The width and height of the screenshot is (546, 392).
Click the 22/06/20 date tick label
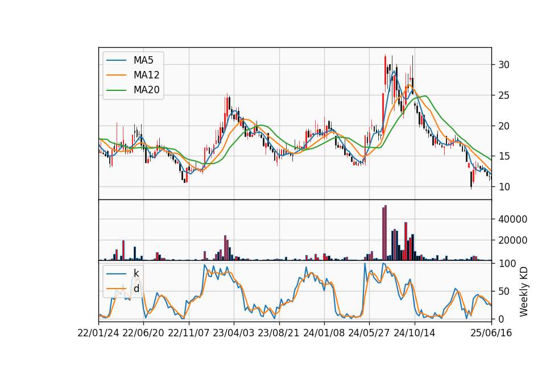pos(143,333)
